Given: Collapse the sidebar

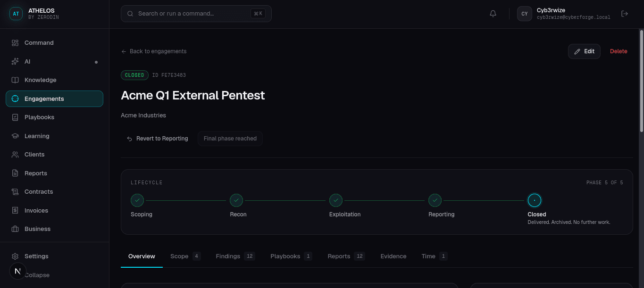Looking at the screenshot, I should click(37, 275).
